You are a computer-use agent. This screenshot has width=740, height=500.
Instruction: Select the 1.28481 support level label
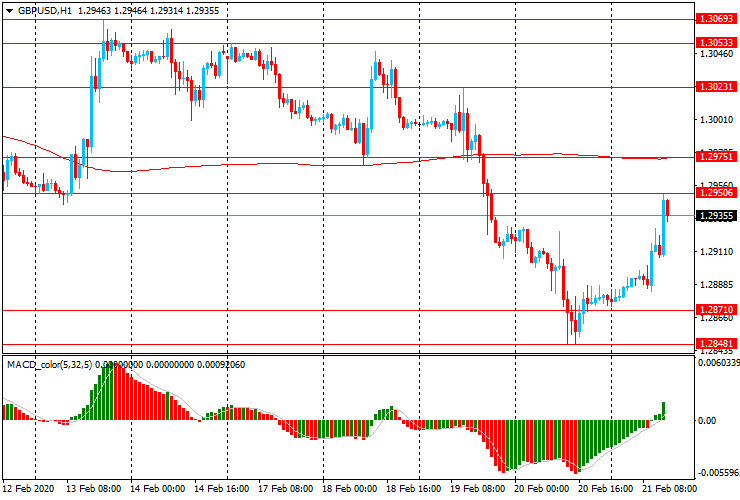(716, 344)
